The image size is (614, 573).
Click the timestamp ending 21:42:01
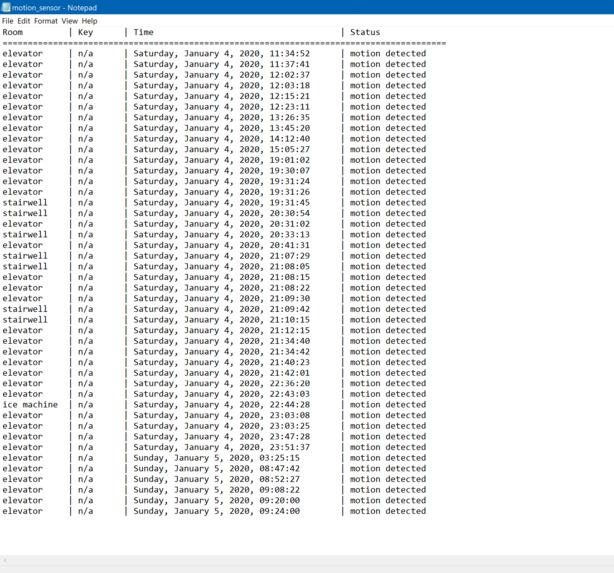[x=222, y=373]
